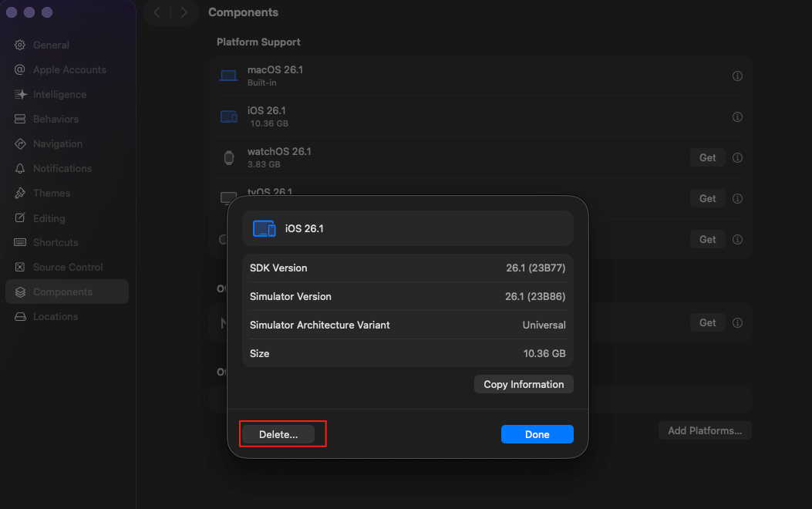812x509 pixels.
Task: Show info for iOS 26.1 platform
Action: coord(737,116)
